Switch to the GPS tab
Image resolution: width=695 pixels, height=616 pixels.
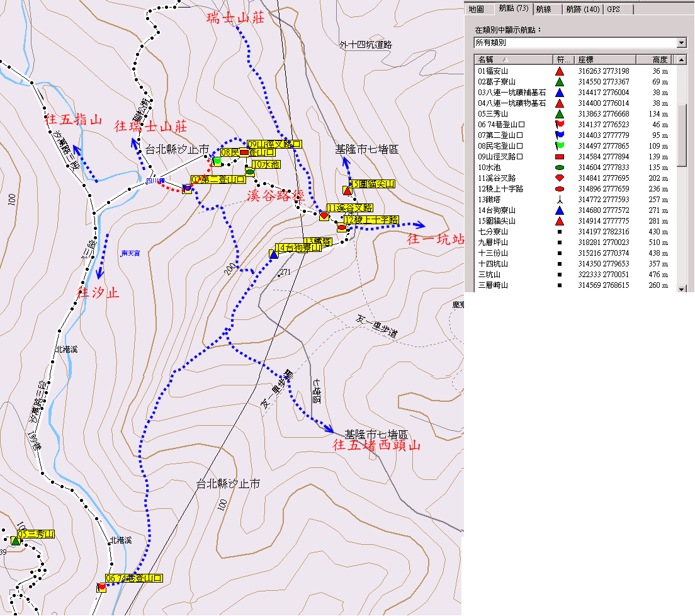click(613, 9)
